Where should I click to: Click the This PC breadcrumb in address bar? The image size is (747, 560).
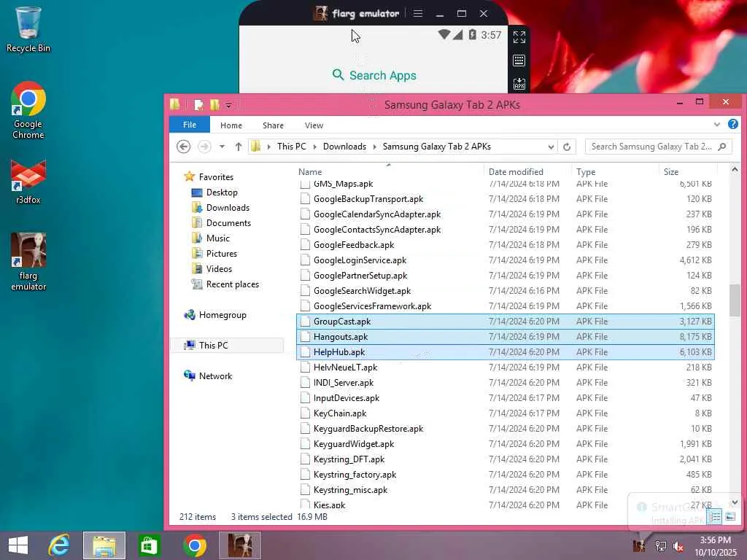click(x=292, y=147)
